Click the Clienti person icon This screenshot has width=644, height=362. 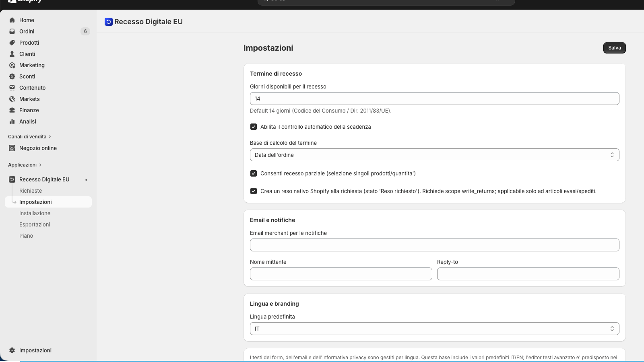[12, 54]
